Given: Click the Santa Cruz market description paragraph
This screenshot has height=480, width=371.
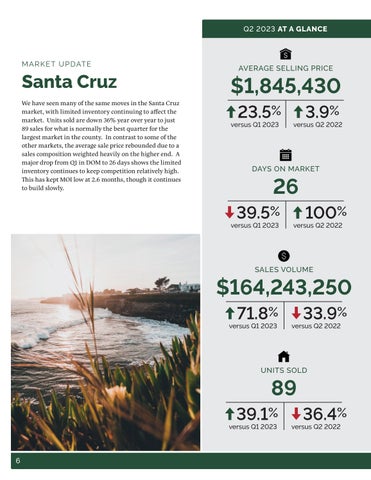Looking at the screenshot, I should pyautogui.click(x=101, y=145).
